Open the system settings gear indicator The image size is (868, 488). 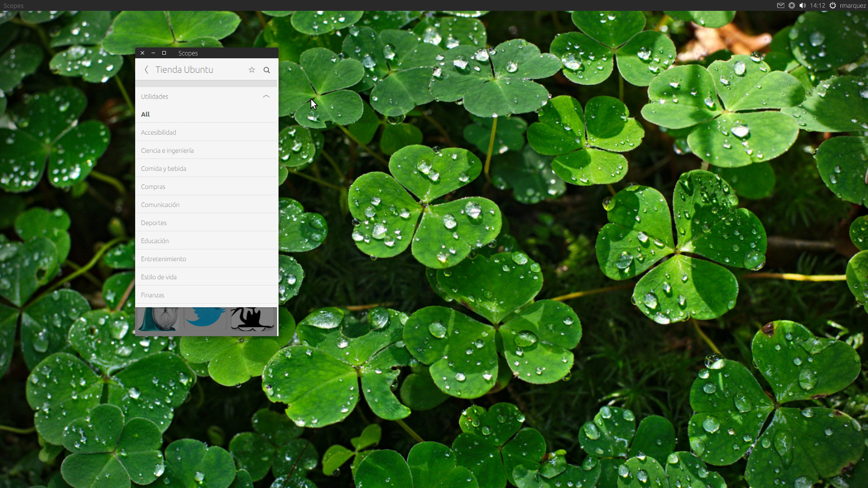[x=792, y=5]
